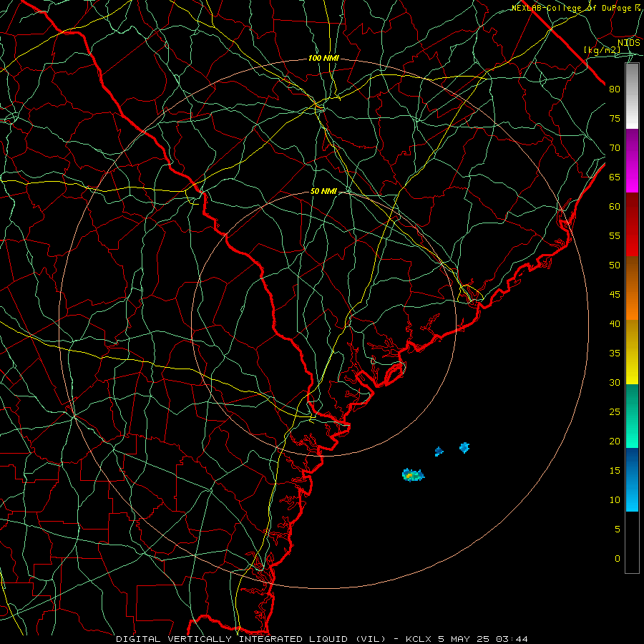Viewport: 644px width, 644px height.
Task: Click the 20 value on the VIL scale
Action: (615, 441)
